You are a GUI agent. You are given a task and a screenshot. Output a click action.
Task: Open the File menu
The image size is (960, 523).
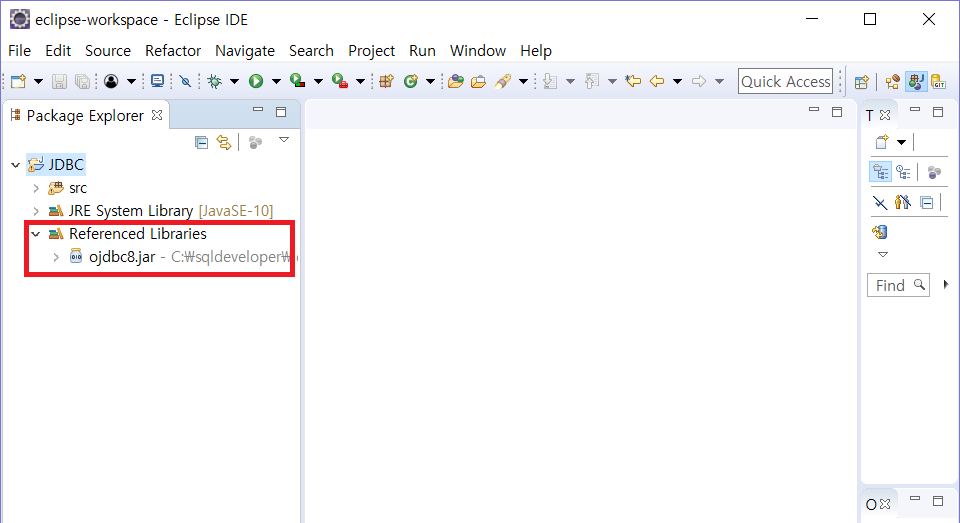pyautogui.click(x=20, y=50)
